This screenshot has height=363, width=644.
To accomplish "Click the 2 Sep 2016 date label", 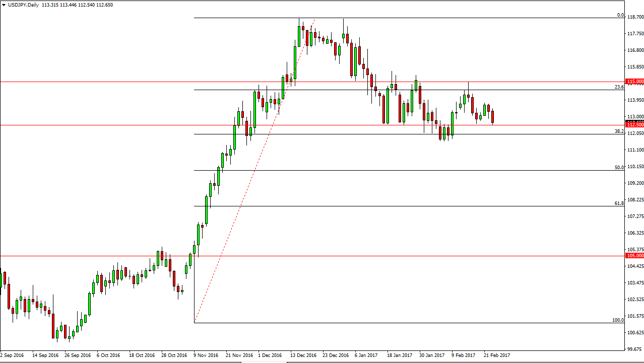I will [13, 355].
